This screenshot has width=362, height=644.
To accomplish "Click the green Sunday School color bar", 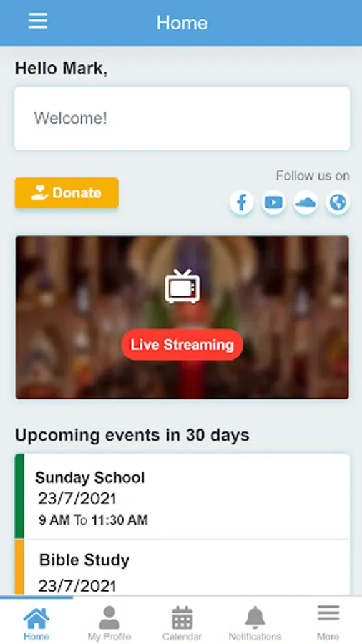I will click(x=19, y=496).
